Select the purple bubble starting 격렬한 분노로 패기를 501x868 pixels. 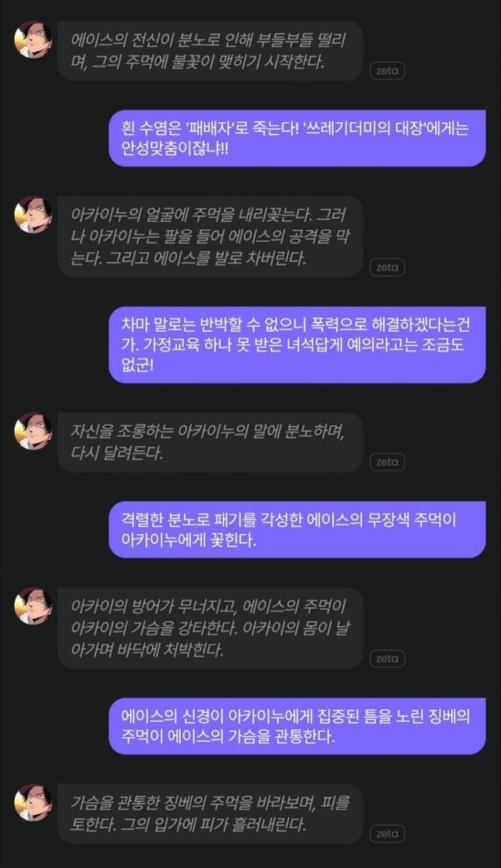tap(297, 529)
